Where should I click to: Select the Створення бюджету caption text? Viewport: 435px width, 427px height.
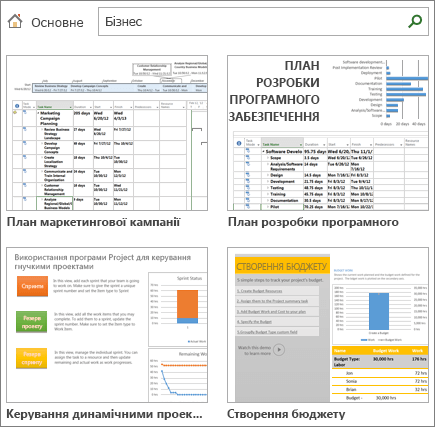click(x=286, y=414)
